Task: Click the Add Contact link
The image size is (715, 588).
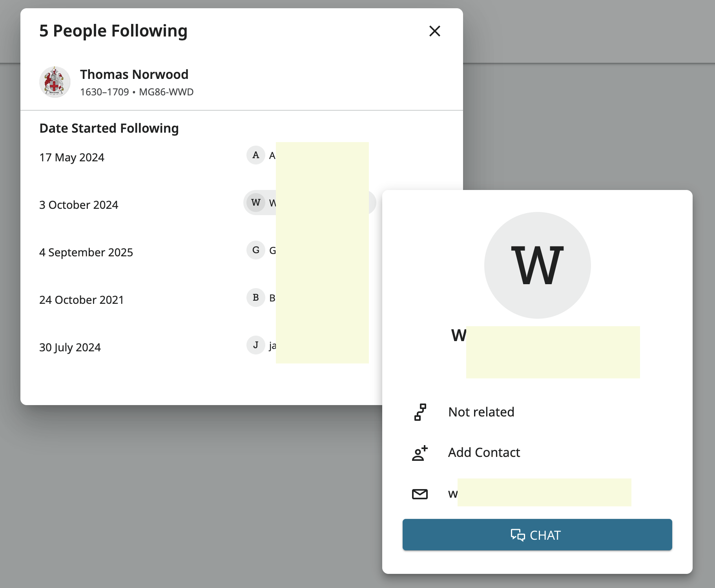Action: click(x=484, y=453)
